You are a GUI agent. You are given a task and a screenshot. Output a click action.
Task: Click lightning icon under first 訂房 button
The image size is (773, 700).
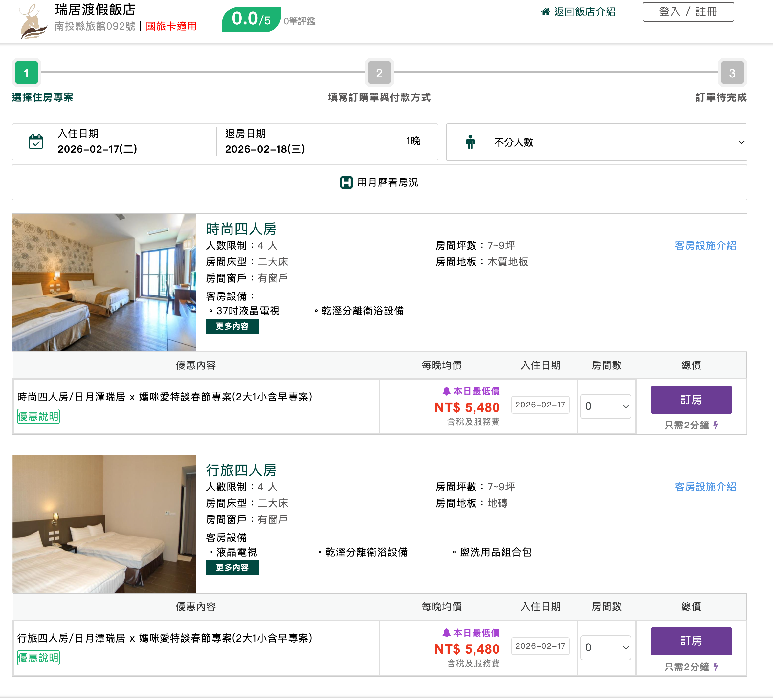[x=716, y=425]
